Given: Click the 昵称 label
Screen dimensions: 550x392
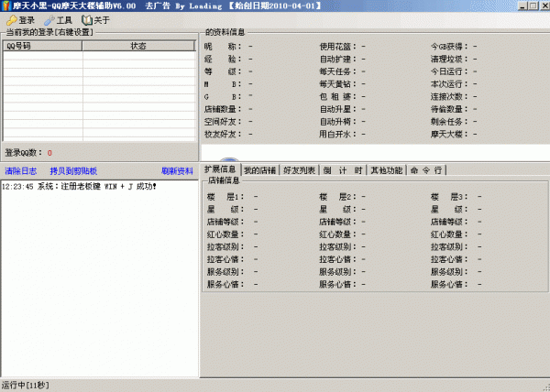Looking at the screenshot, I should 223,47.
